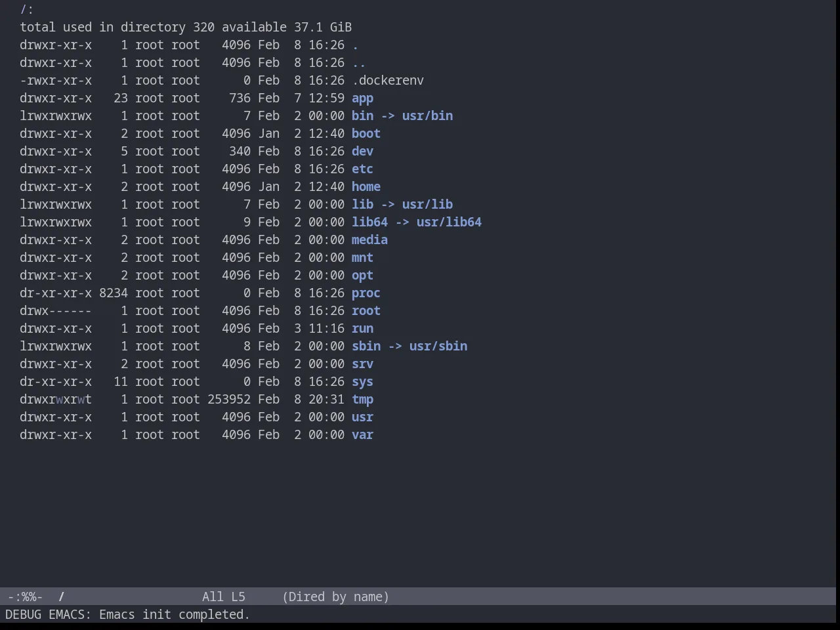This screenshot has height=630, width=840.
Task: Open the var directory
Action: [x=362, y=435]
